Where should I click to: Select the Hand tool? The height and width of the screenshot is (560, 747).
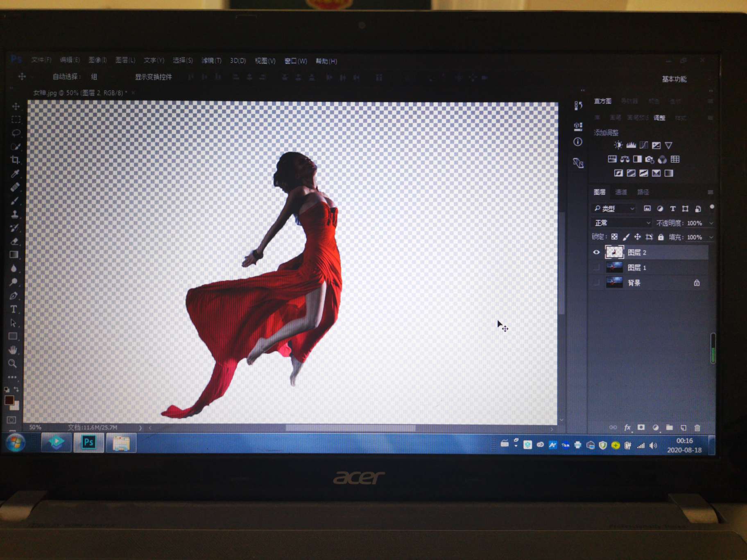(13, 350)
